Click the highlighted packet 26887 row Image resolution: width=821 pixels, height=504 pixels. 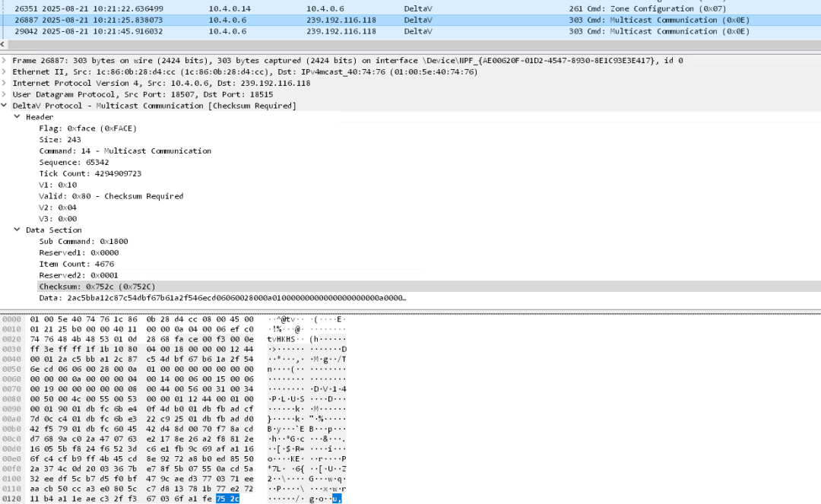tap(380, 20)
